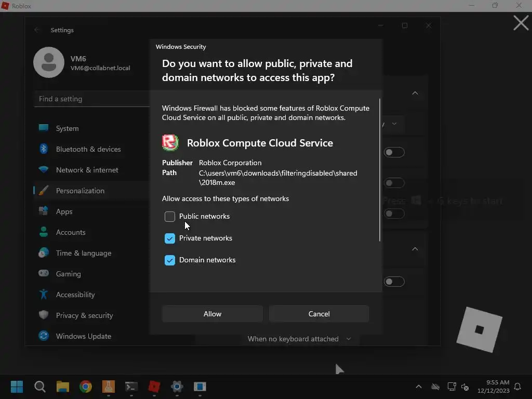Open the notification bell
The image size is (532, 399).
(x=517, y=387)
